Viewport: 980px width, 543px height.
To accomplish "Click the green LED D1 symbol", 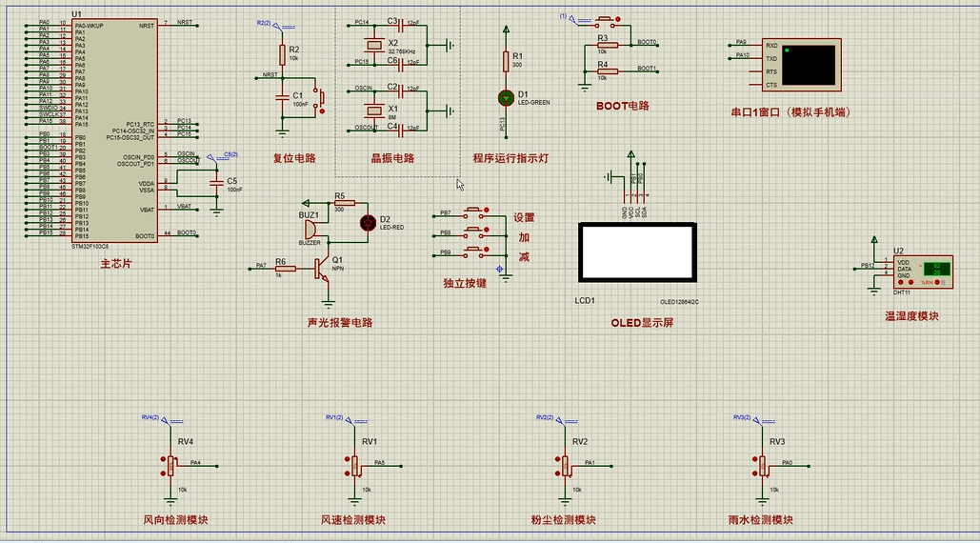I will pos(507,98).
